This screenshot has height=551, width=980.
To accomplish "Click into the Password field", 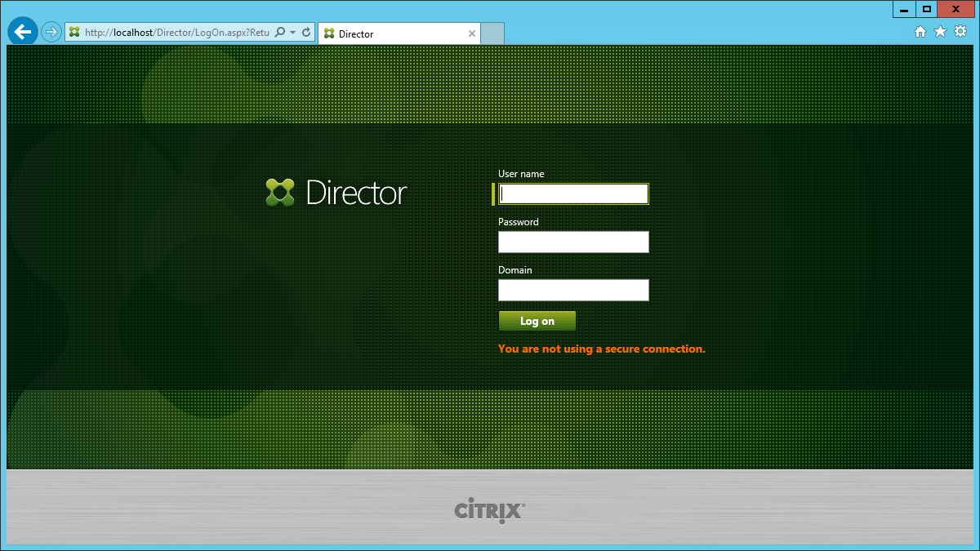I will click(x=573, y=242).
